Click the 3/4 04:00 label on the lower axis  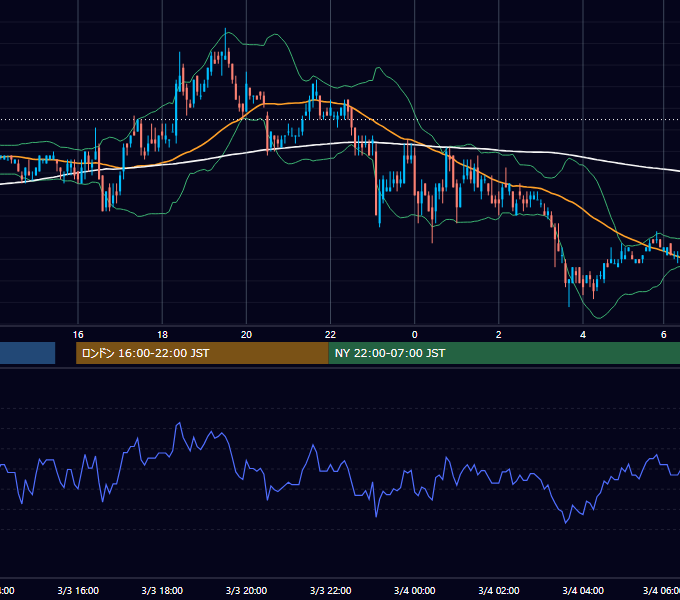583,590
